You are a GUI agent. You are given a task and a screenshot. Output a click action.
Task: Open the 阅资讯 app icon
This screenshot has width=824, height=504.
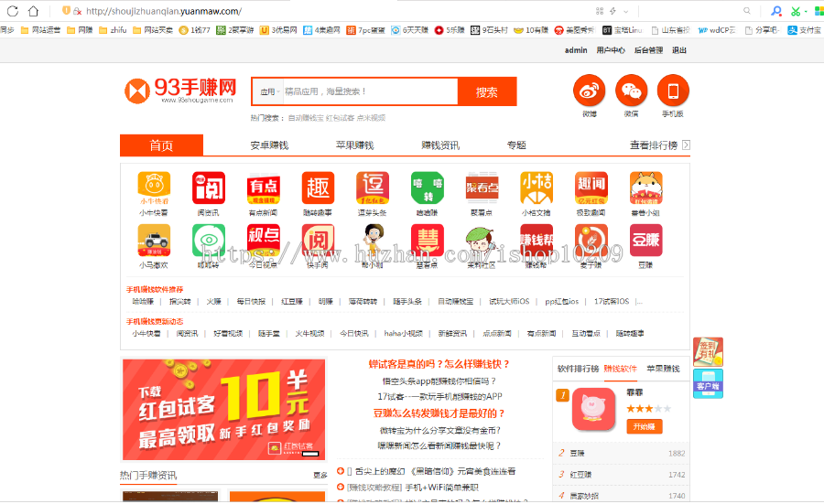(x=209, y=188)
